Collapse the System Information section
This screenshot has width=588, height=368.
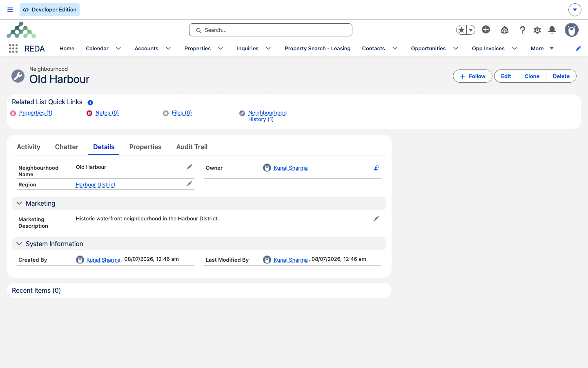pos(19,244)
